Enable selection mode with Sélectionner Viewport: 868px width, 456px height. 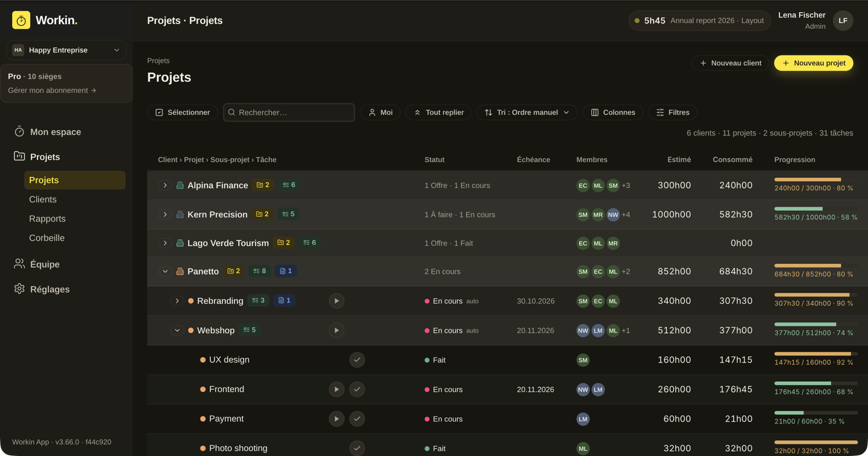tap(183, 113)
